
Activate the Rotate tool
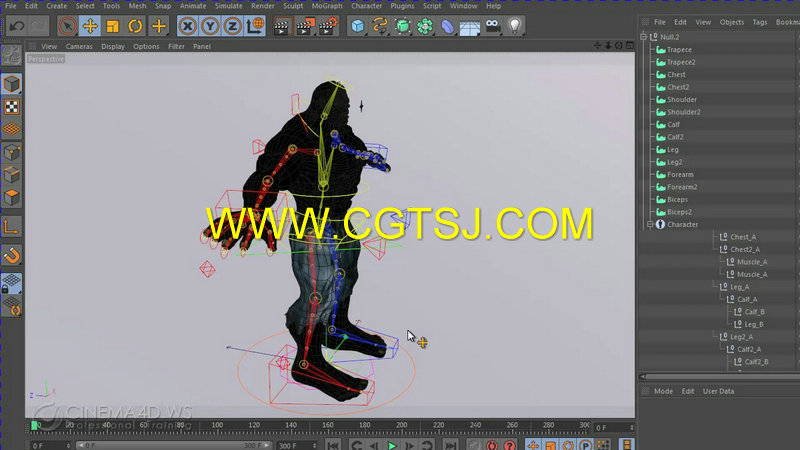(135, 26)
